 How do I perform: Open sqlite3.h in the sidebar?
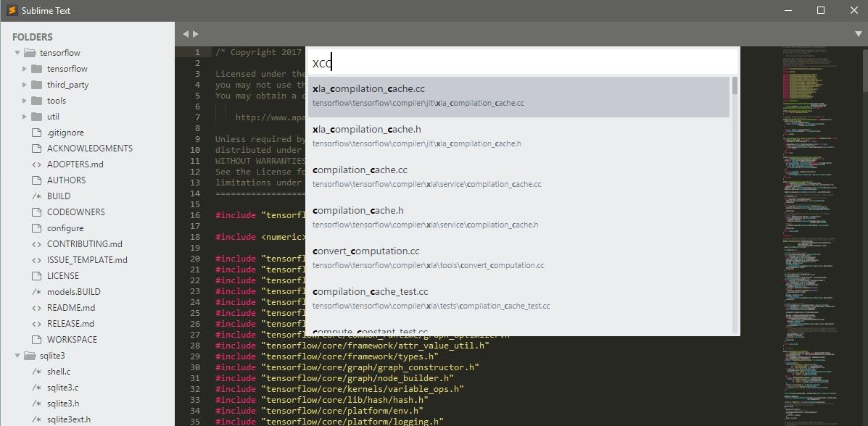click(62, 404)
